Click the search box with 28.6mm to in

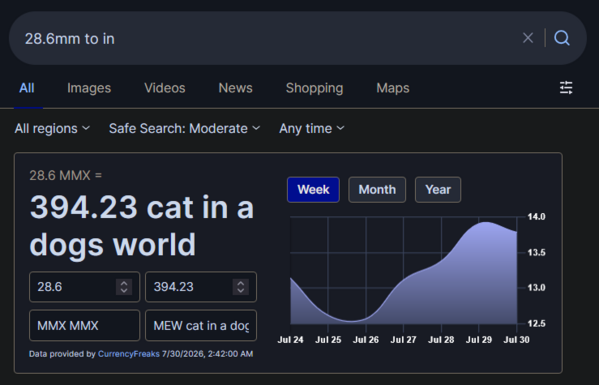click(x=267, y=38)
